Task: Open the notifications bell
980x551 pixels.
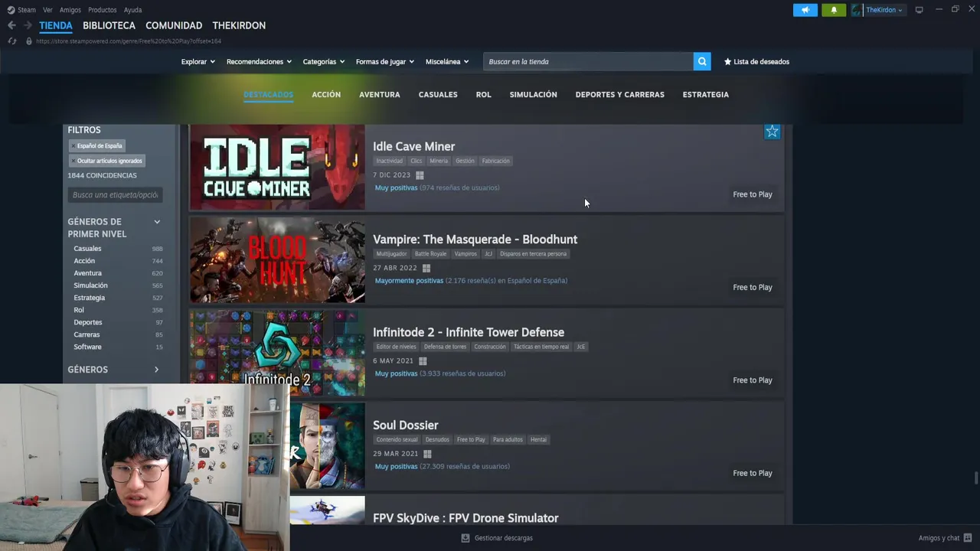Action: point(834,10)
